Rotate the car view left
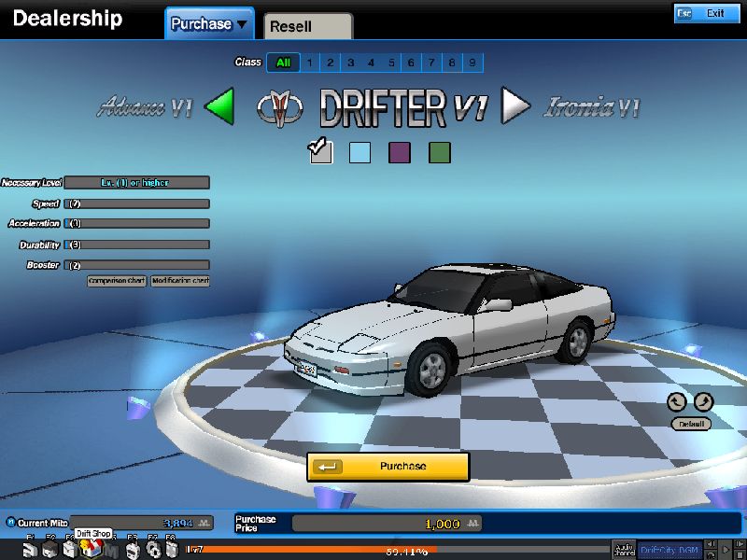Image resolution: width=747 pixels, height=560 pixels. tap(677, 402)
